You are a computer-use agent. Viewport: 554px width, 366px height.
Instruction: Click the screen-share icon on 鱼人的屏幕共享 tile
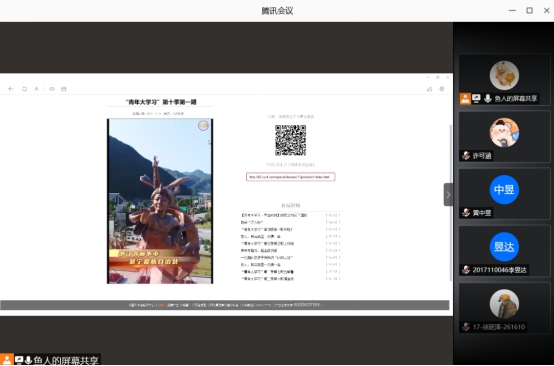point(476,99)
